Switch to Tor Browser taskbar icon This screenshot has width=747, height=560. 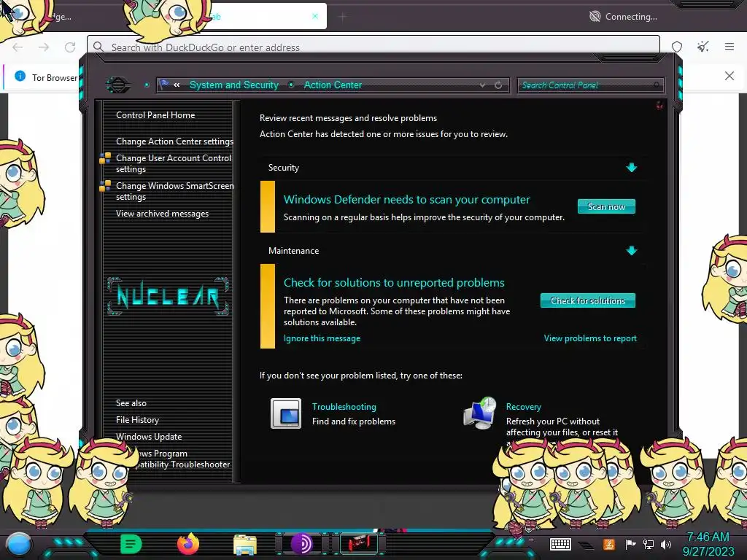[301, 544]
